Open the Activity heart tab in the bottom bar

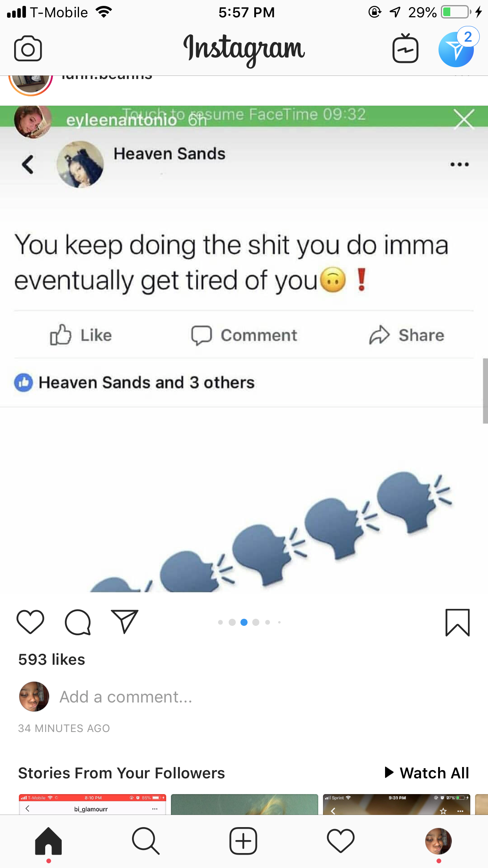[x=341, y=841]
